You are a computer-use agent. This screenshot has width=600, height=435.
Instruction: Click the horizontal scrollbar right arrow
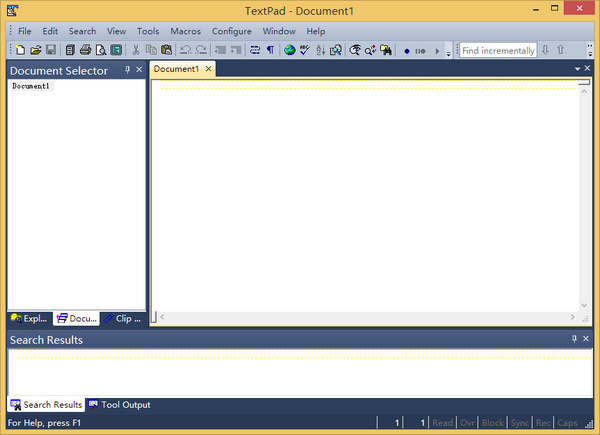tap(572, 317)
